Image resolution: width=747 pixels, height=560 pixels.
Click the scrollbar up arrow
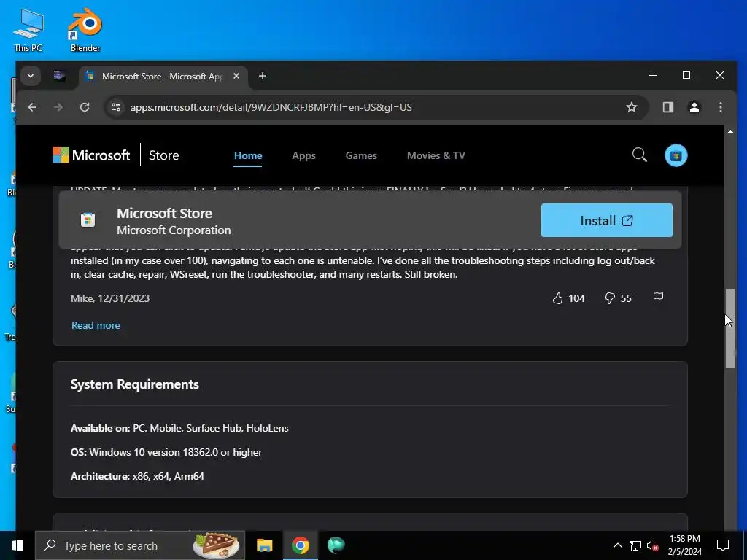point(730,131)
